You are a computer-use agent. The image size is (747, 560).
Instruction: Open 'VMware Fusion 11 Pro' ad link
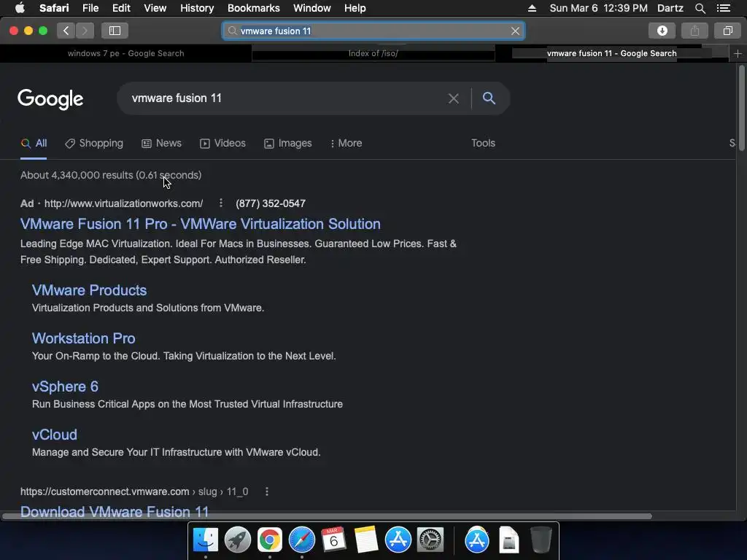click(x=200, y=224)
